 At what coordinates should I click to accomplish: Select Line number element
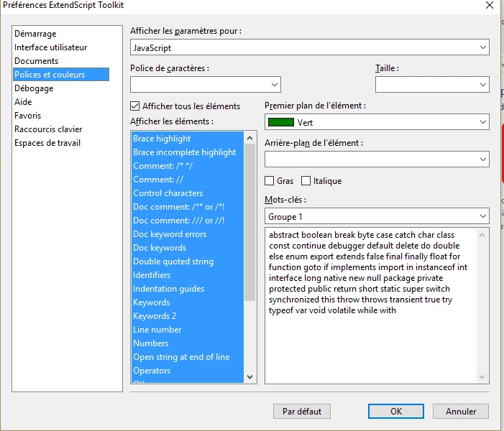tap(188, 330)
